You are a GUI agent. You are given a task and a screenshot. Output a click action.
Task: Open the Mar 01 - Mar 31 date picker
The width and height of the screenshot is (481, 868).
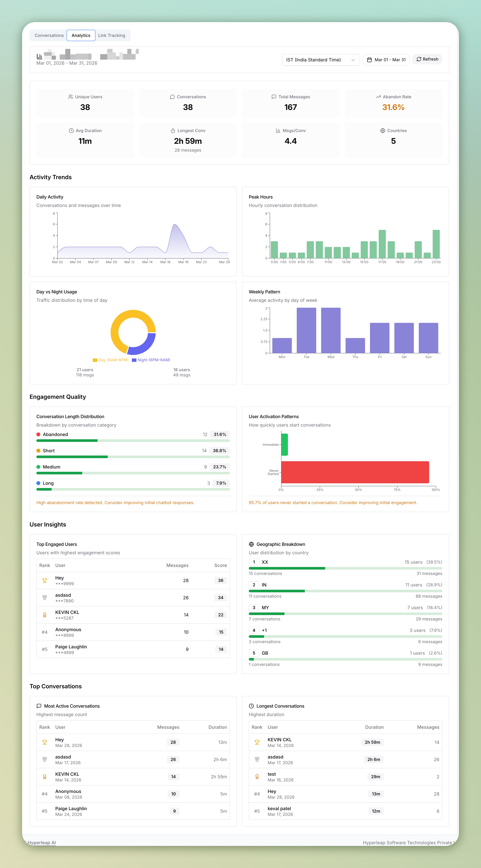point(386,60)
